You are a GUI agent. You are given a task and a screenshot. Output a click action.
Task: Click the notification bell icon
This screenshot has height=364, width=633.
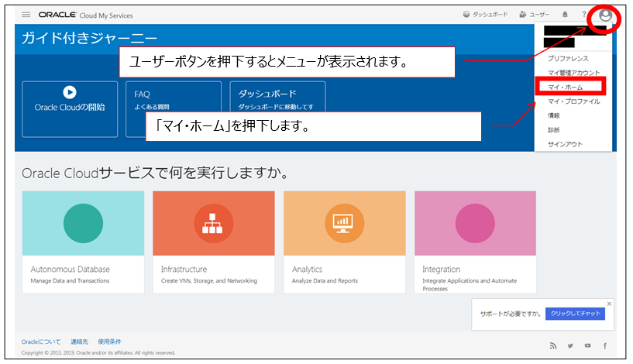coord(565,15)
